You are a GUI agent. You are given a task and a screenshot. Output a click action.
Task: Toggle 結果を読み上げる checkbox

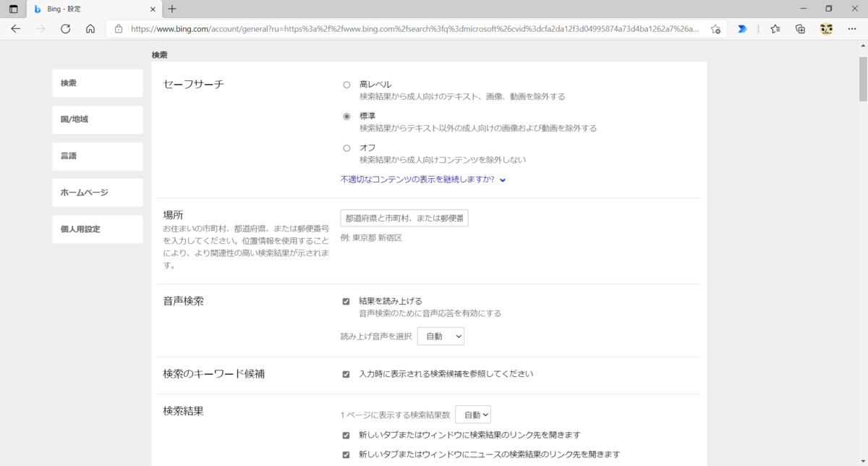click(346, 301)
